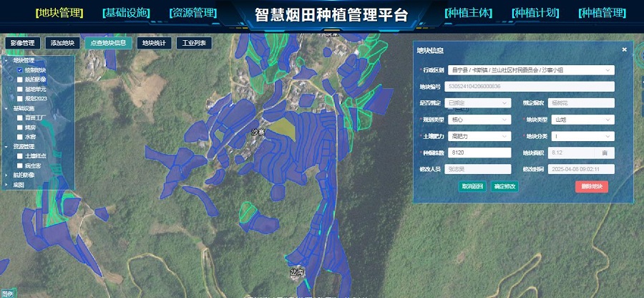This screenshot has width=644, height=298.
Task: Open the [种植计划] top navigation menu
Action: [x=535, y=14]
